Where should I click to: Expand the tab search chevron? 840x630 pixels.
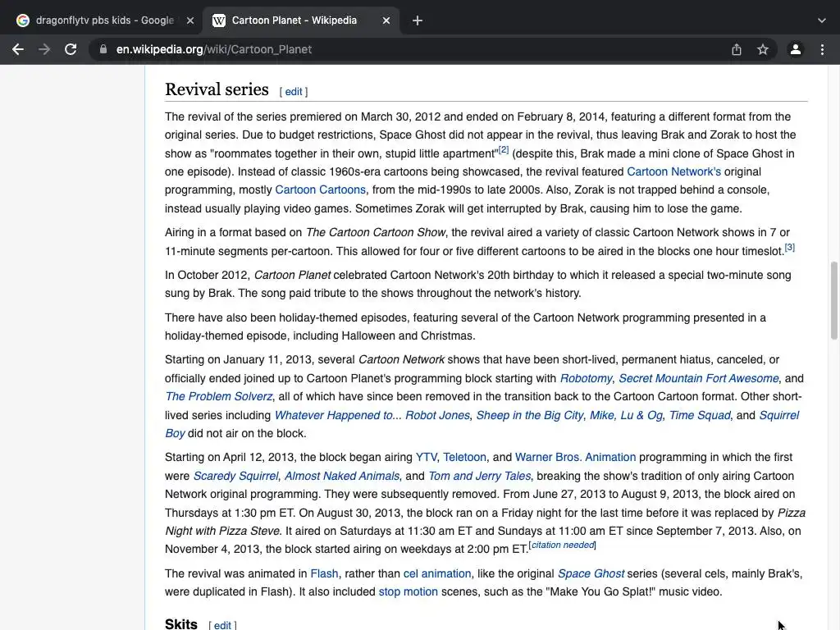pos(822,21)
